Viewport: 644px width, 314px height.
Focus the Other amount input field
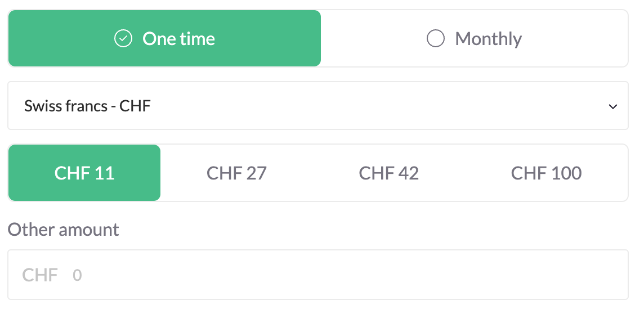pos(317,275)
